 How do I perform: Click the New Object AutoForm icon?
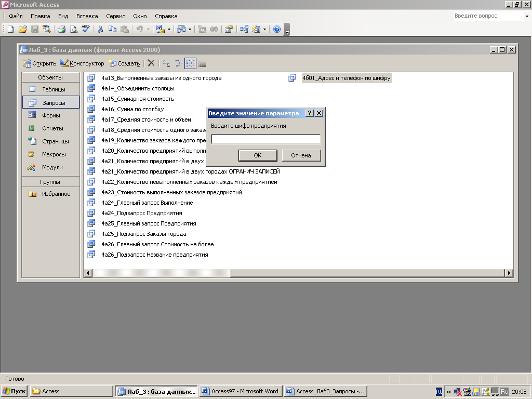(x=256, y=29)
